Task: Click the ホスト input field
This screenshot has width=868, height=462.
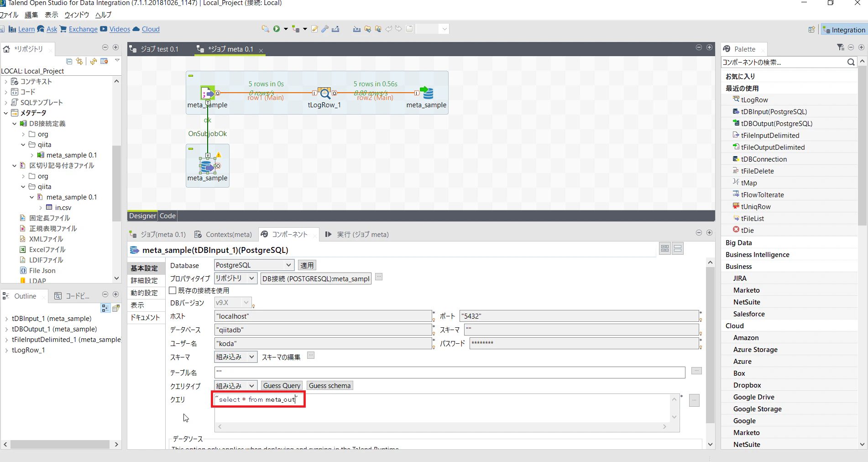Action: (x=323, y=316)
